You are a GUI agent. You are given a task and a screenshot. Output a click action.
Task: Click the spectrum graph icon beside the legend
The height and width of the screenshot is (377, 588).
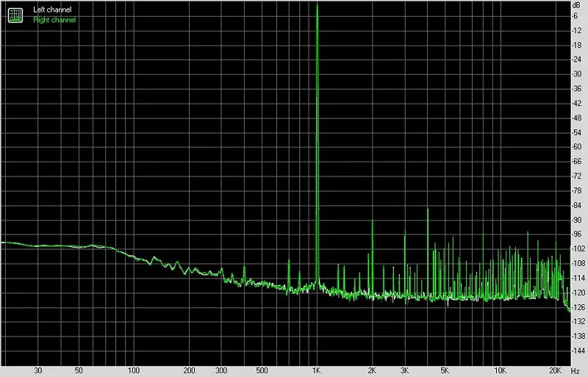click(x=15, y=15)
